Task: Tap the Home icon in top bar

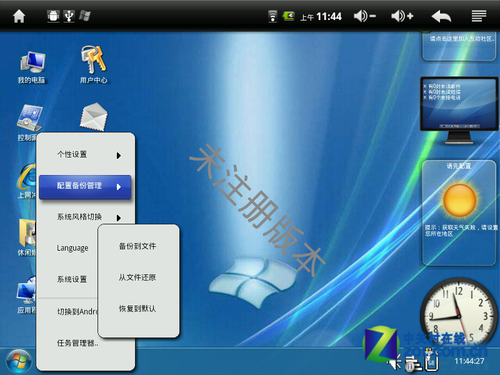Action: coord(19,16)
